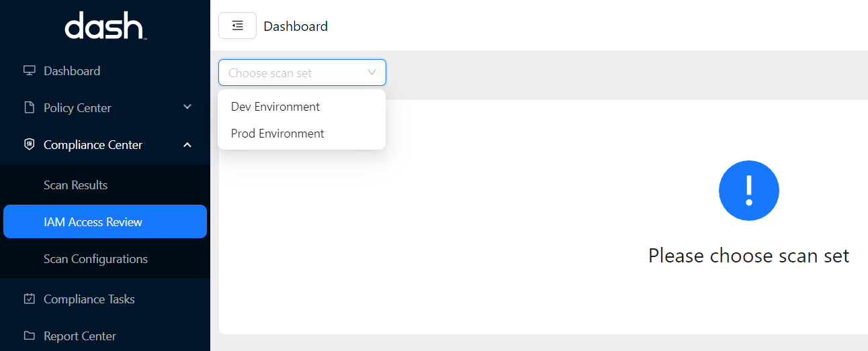Click the Compliance Tasks calendar-check icon
Viewport: 868px width, 351px height.
tap(29, 299)
